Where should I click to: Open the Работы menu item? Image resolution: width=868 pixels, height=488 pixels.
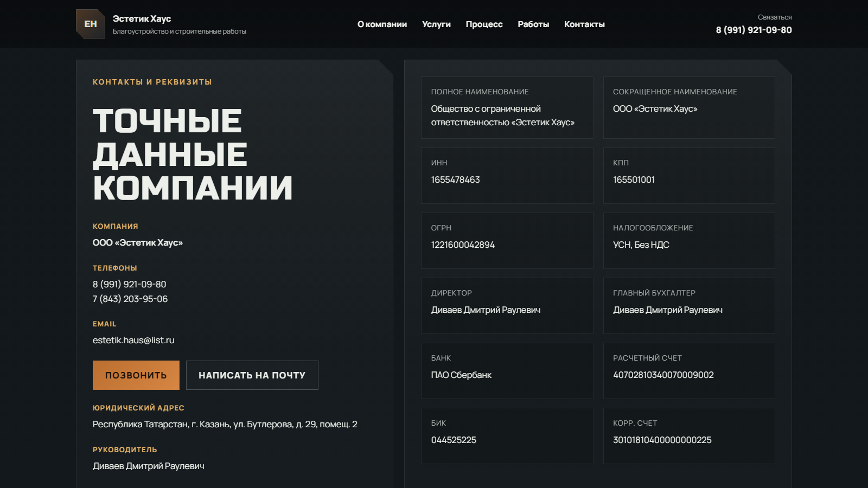533,24
